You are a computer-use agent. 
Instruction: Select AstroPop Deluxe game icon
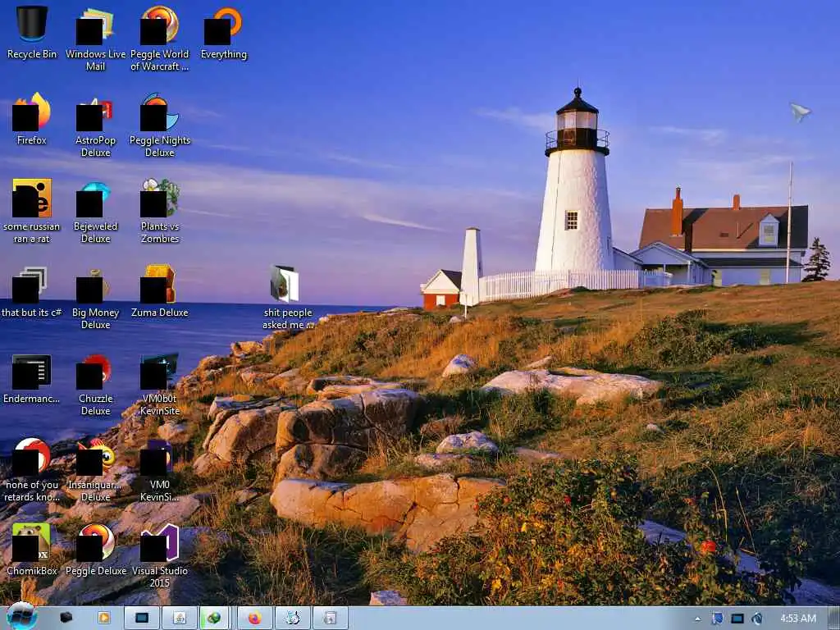95,113
